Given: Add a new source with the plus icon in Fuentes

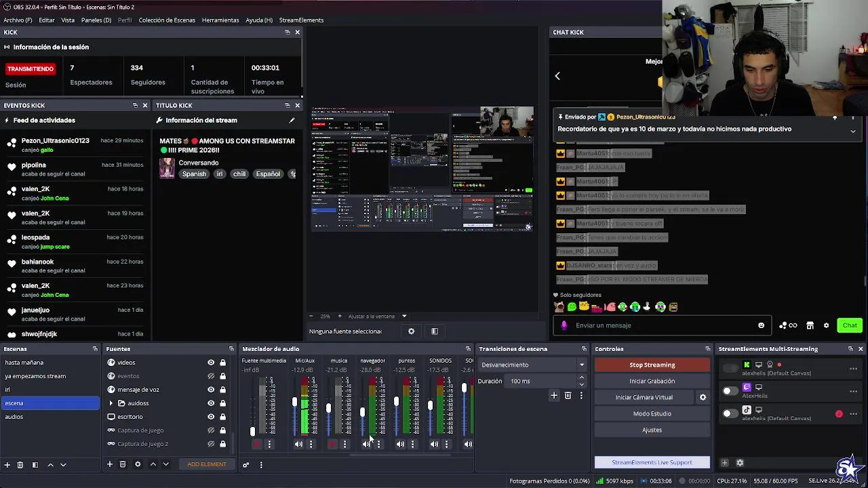Looking at the screenshot, I should pyautogui.click(x=109, y=464).
